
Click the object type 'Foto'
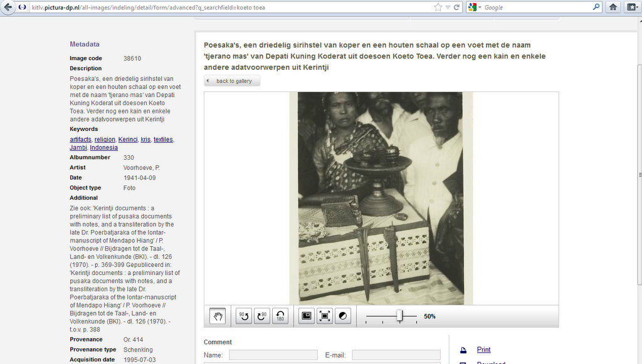129,188
